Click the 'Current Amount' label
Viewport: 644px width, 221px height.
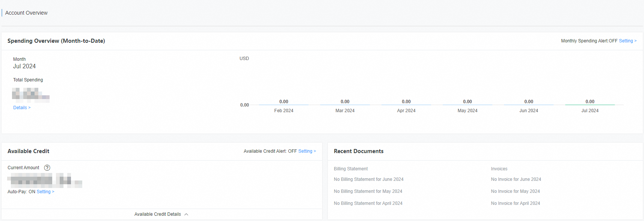tap(23, 168)
